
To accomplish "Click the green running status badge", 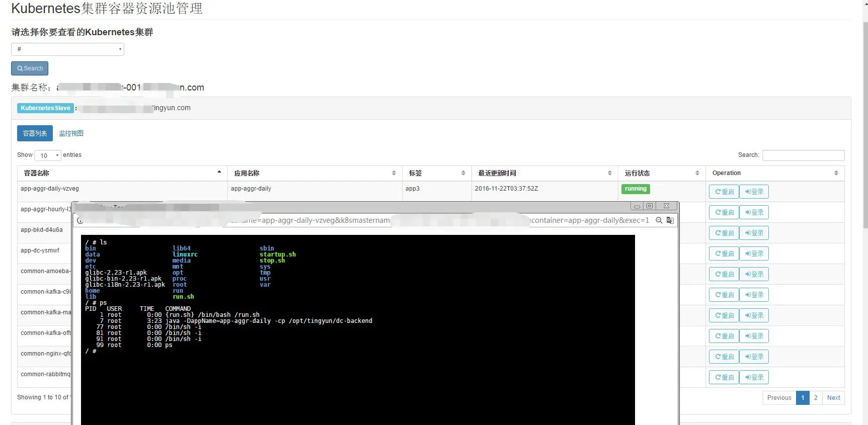I will [636, 189].
